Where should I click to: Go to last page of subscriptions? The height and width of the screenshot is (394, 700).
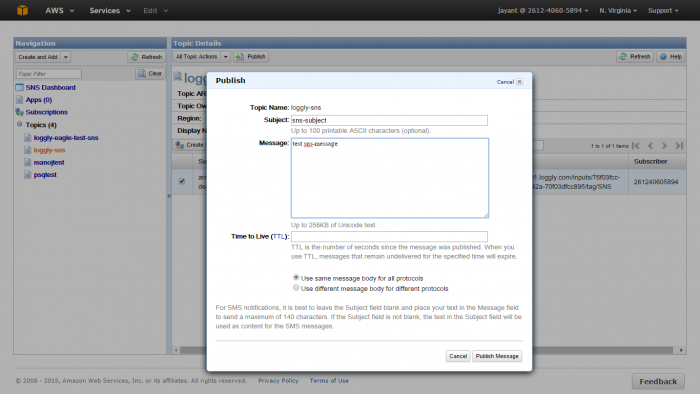pyautogui.click(x=679, y=145)
